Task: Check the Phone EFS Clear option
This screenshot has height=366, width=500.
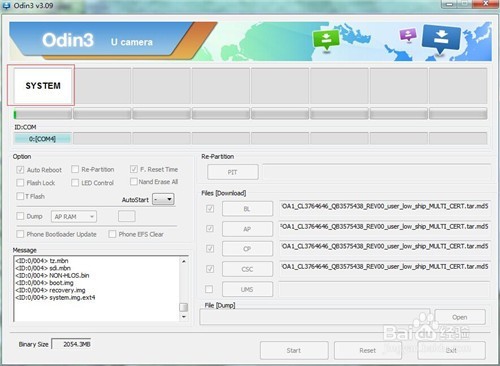Action: coord(112,234)
